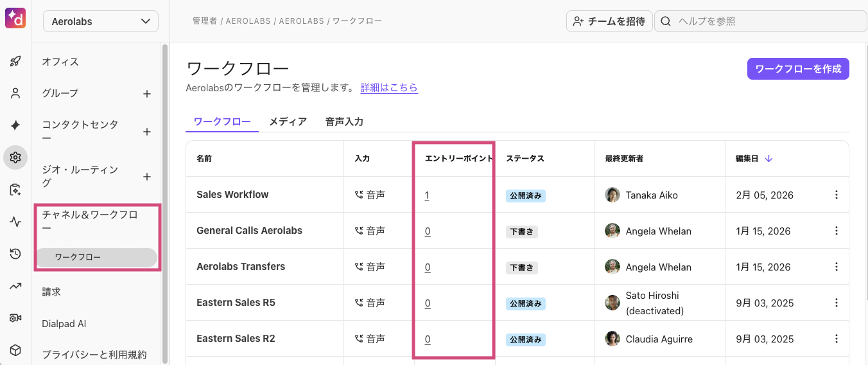Open the Eastern Sales R2 name
This screenshot has width=868, height=365.
[236, 339]
